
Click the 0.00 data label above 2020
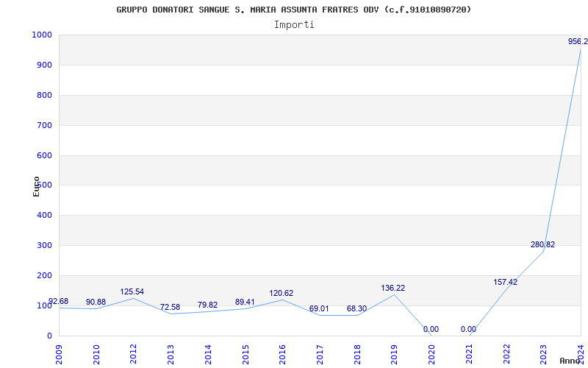click(431, 330)
